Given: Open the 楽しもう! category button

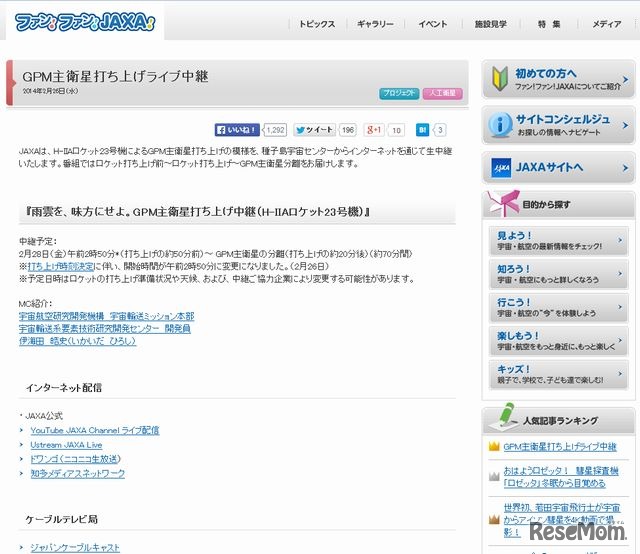Looking at the screenshot, I should click(x=558, y=341).
